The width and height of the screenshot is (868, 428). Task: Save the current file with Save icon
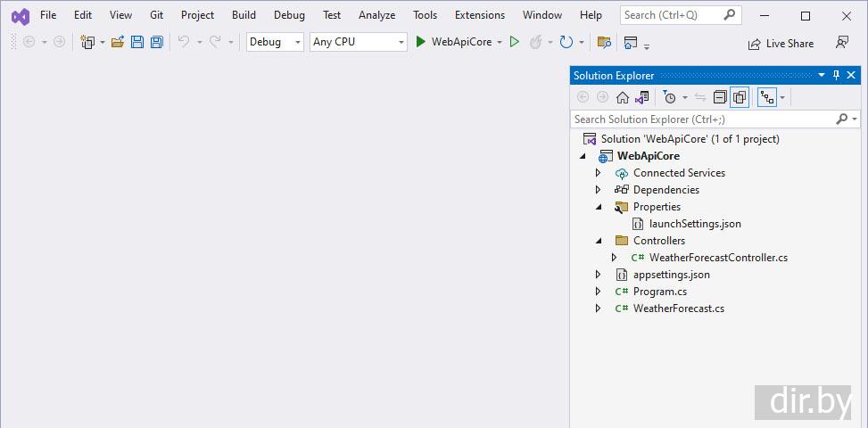(x=137, y=42)
